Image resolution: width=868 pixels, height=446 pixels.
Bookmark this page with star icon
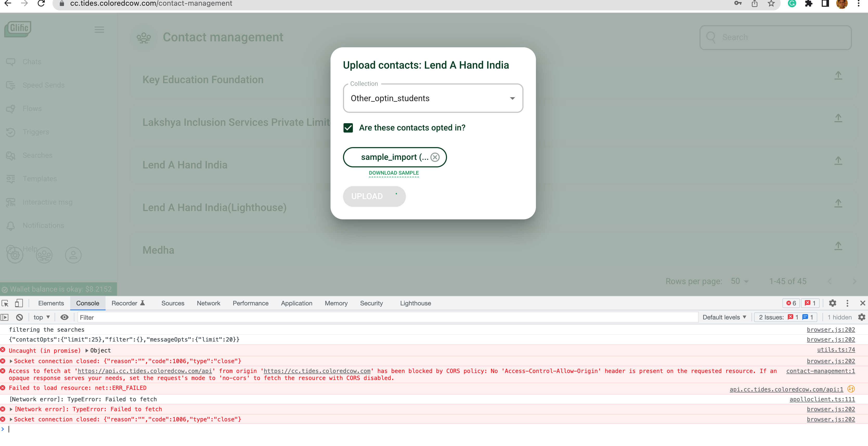click(x=771, y=4)
